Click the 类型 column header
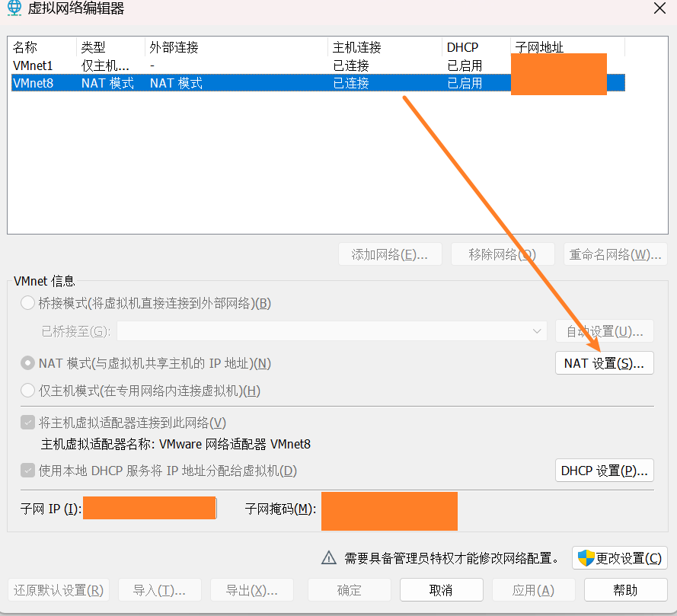The height and width of the screenshot is (616, 677). (x=111, y=47)
